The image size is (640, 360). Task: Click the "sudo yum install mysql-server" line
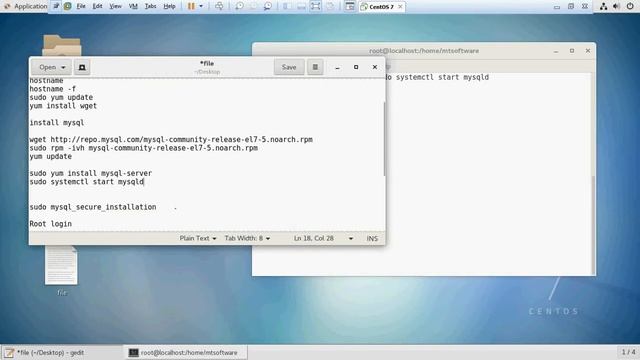(x=91, y=173)
